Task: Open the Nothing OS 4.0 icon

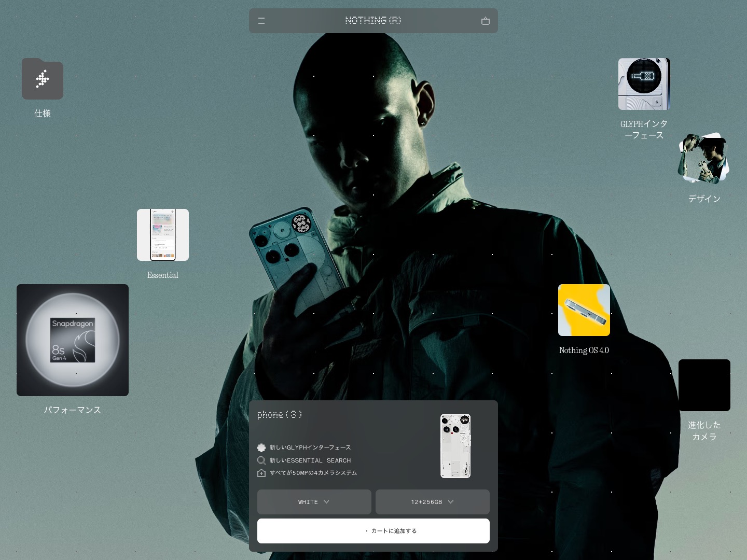Action: click(x=584, y=310)
